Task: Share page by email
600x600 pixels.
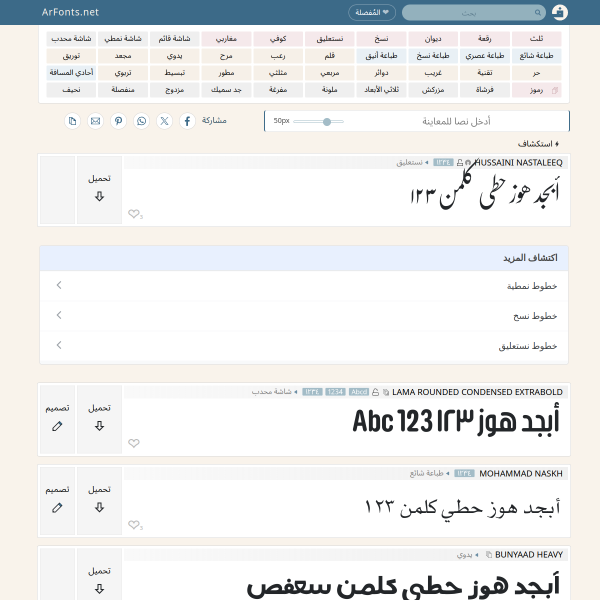Action: (x=95, y=121)
